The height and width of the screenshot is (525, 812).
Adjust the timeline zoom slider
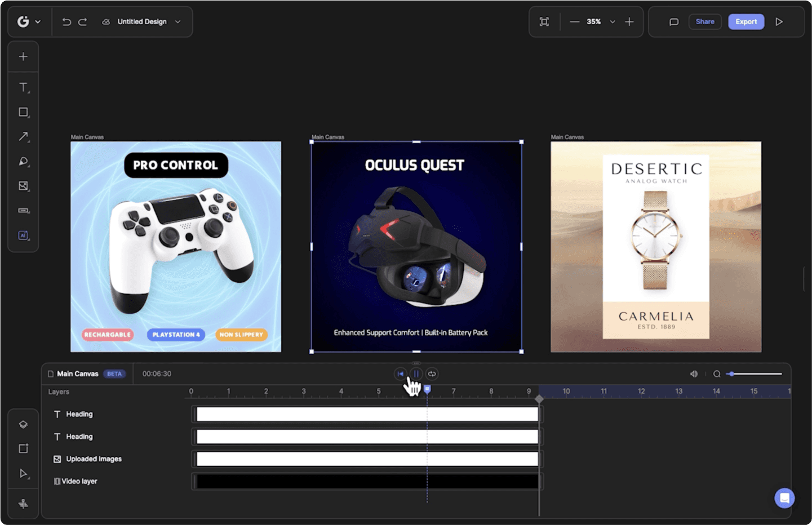[x=754, y=374]
